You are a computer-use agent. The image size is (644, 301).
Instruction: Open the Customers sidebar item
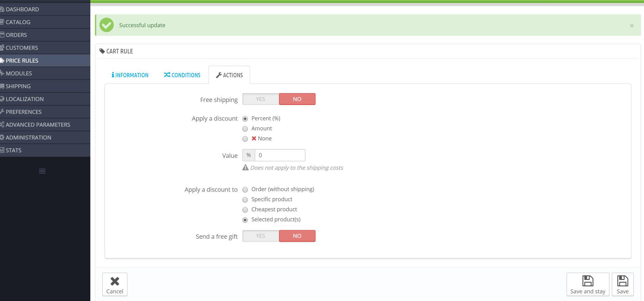coord(45,48)
